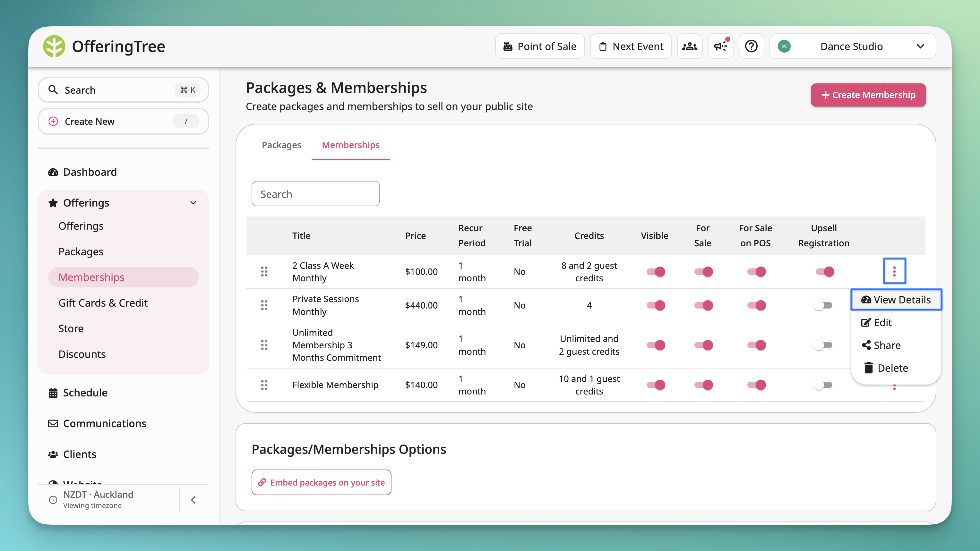Open the announcements megaphone icon

pos(720,47)
